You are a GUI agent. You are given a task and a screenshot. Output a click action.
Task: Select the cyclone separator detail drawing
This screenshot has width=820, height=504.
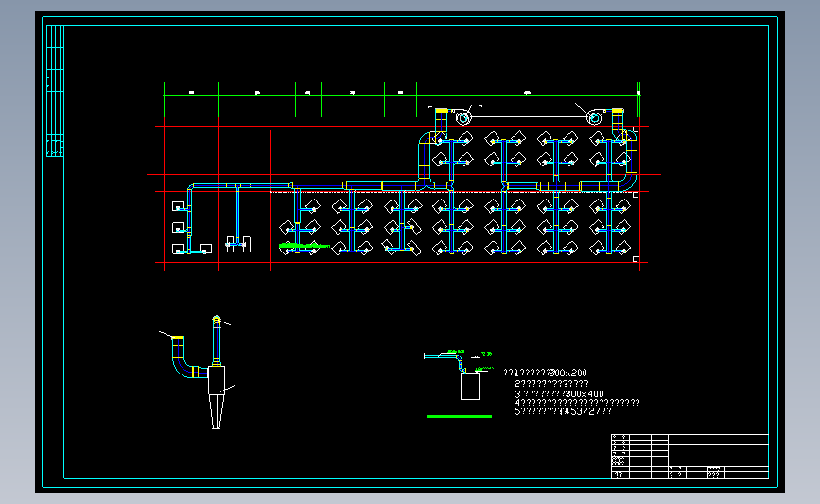199,373
